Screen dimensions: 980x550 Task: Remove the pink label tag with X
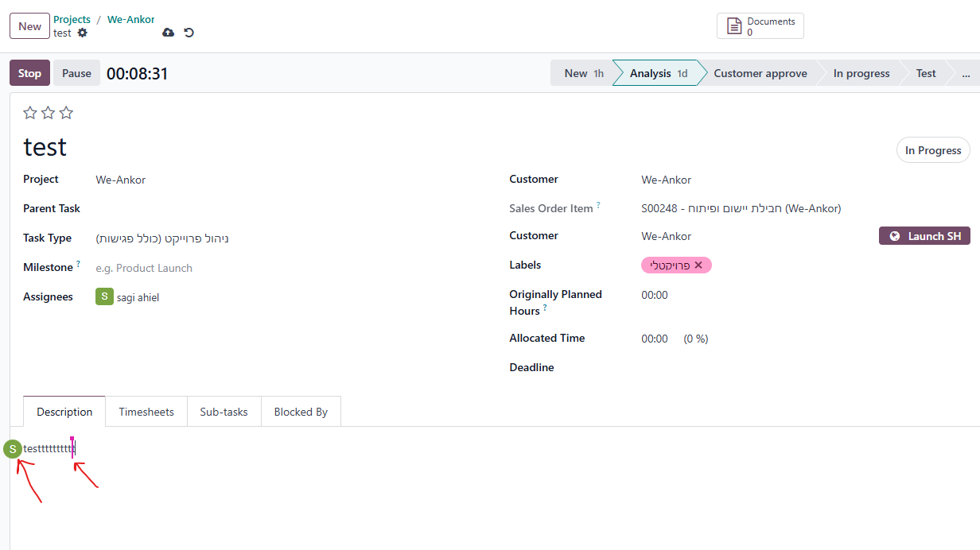(x=698, y=265)
